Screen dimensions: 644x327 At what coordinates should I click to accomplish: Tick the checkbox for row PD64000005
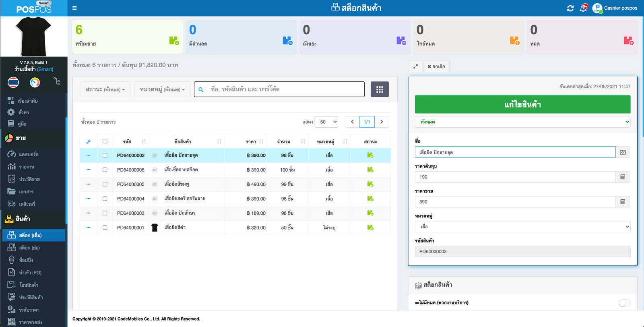[105, 184]
